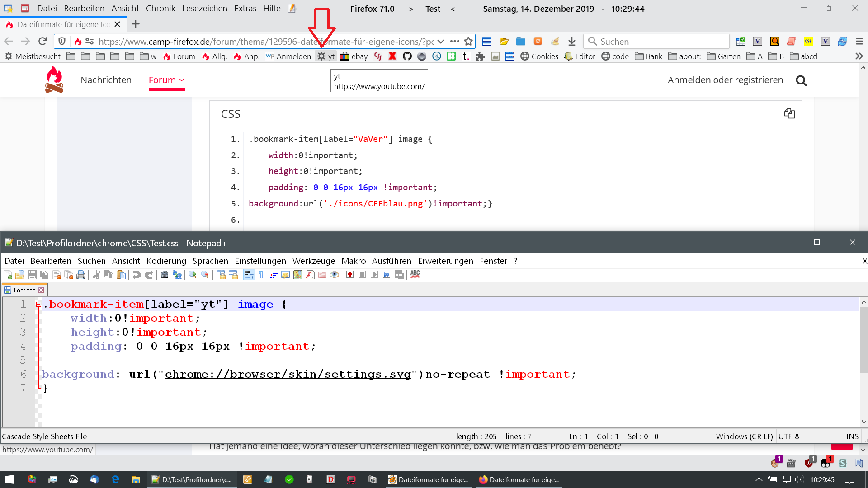Click the Suchen search field in Firefox
868x488 pixels.
(660, 42)
